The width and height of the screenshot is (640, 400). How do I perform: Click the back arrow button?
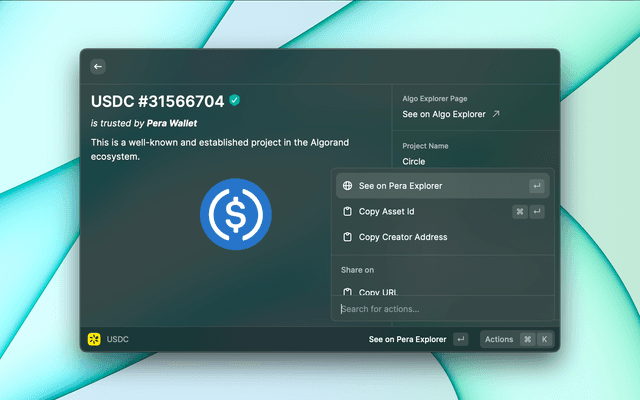98,66
